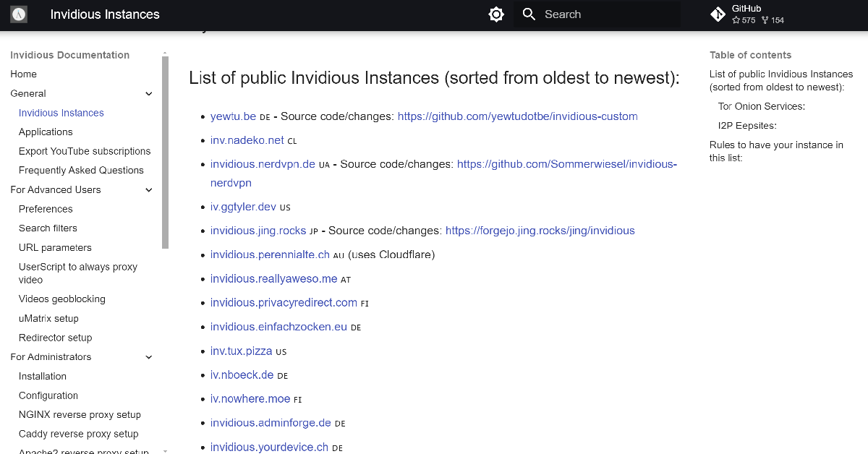The image size is (868, 454).
Task: Open forgejo.jing.rocks source code link
Action: point(540,231)
